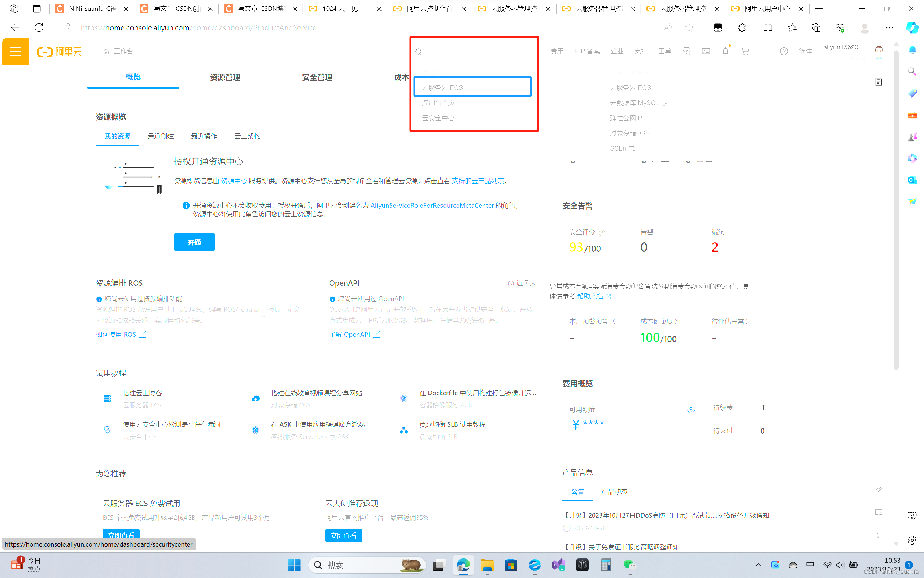Open File Explorer from the taskbar
Image resolution: width=924 pixels, height=578 pixels.
pos(487,565)
